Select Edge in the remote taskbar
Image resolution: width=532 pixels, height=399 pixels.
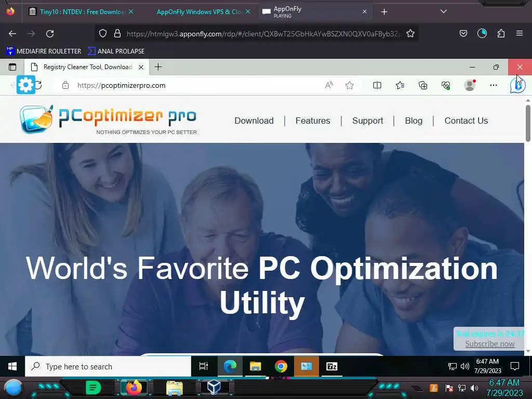coord(230,366)
